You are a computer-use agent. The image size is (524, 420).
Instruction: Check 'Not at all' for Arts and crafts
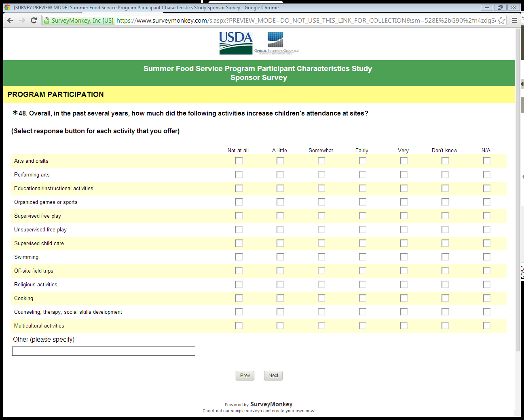pyautogui.click(x=239, y=161)
